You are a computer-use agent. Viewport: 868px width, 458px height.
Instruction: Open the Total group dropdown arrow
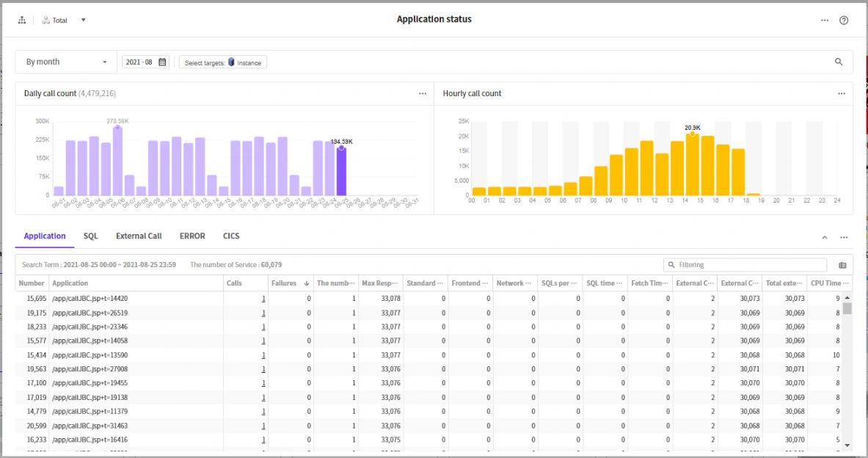click(x=84, y=20)
